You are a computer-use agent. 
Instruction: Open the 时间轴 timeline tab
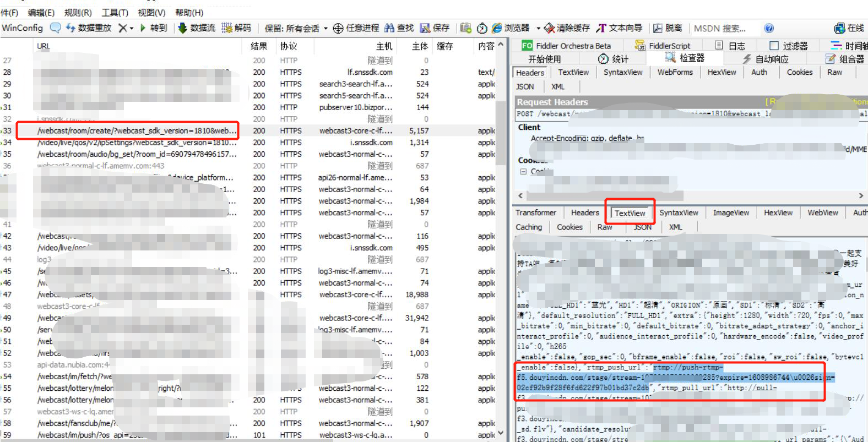point(849,46)
